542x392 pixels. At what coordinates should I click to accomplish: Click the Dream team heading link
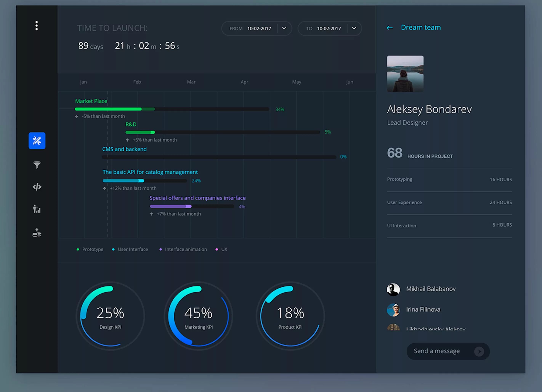(x=421, y=27)
